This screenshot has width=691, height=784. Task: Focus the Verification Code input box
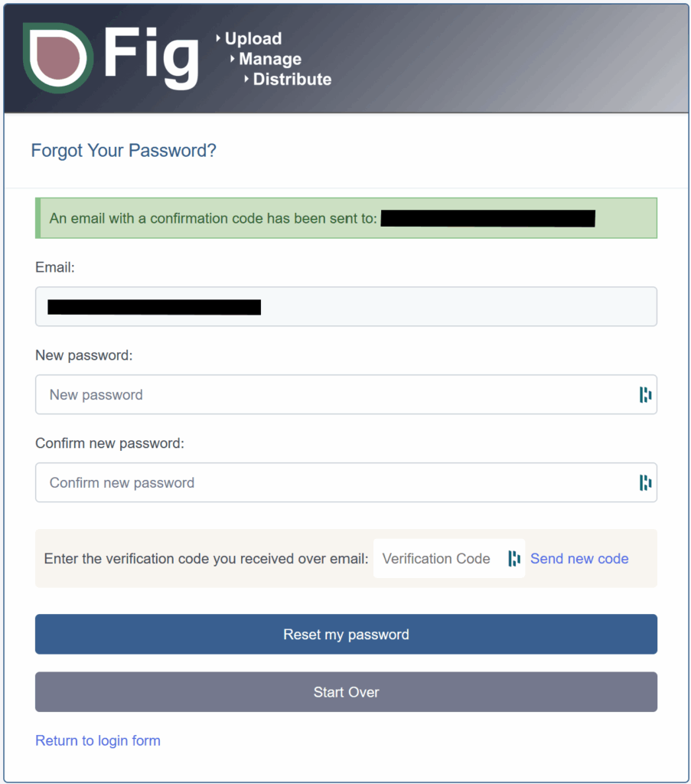tap(448, 558)
